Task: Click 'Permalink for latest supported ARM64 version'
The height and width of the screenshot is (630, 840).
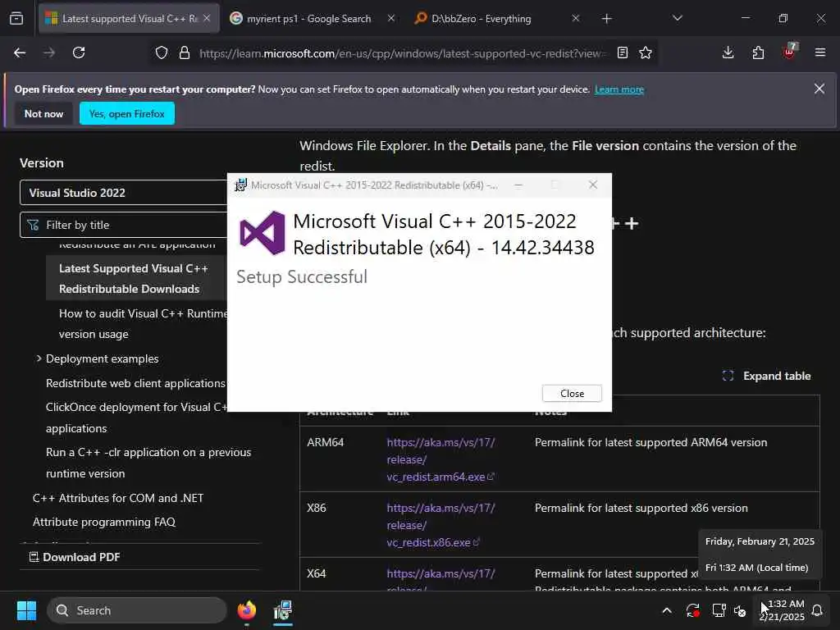Action: coord(651,442)
